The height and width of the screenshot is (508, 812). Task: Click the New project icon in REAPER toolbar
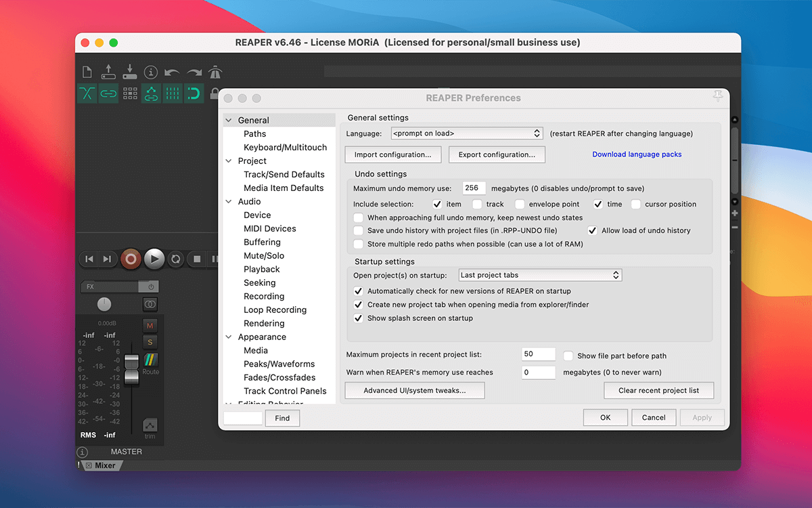pos(87,72)
